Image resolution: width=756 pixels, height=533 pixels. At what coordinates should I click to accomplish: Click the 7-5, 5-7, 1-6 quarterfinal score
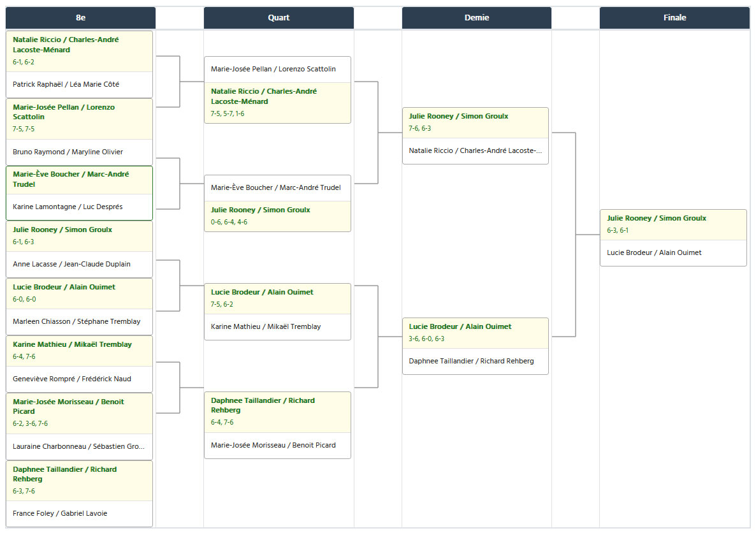(x=228, y=114)
